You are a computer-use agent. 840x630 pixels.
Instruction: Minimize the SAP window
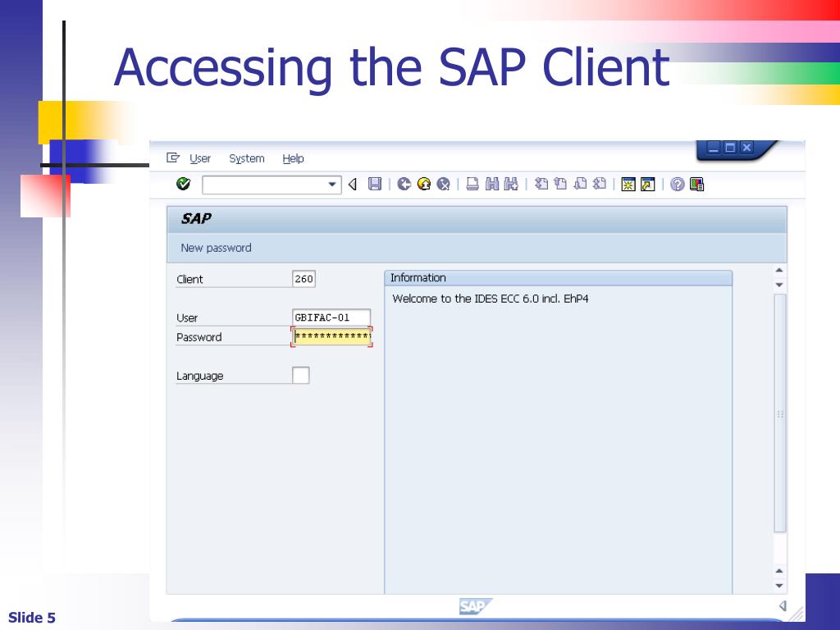coord(714,148)
